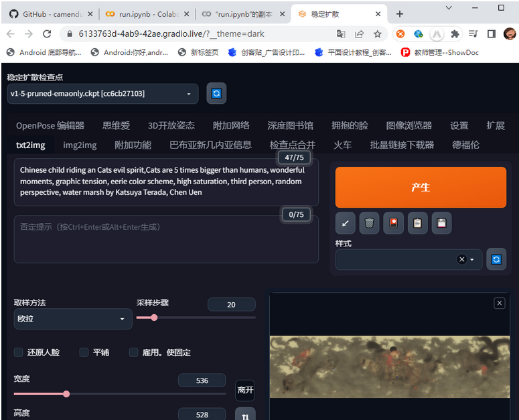
Task: Open the OpenPose 编辑器 tab
Action: tap(50, 125)
